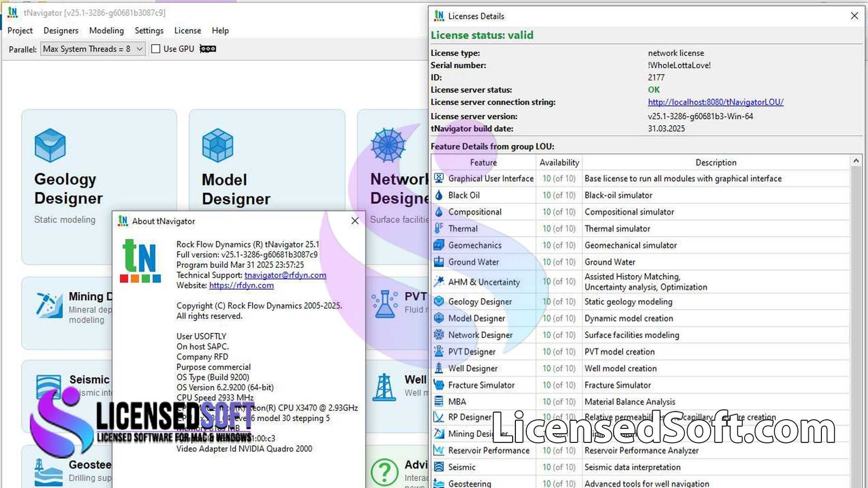This screenshot has height=488, width=868.
Task: Open the Settings menu
Action: tap(149, 31)
